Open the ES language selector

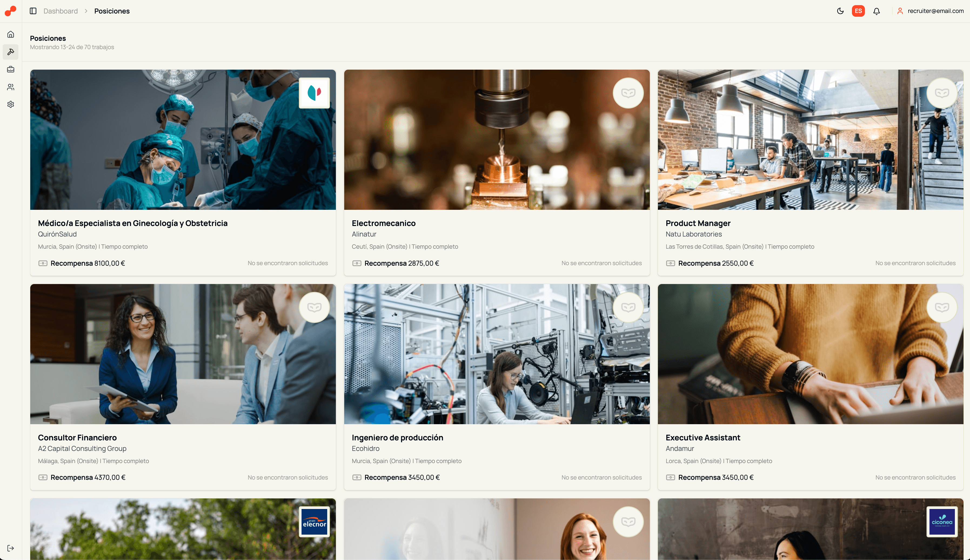(x=858, y=11)
